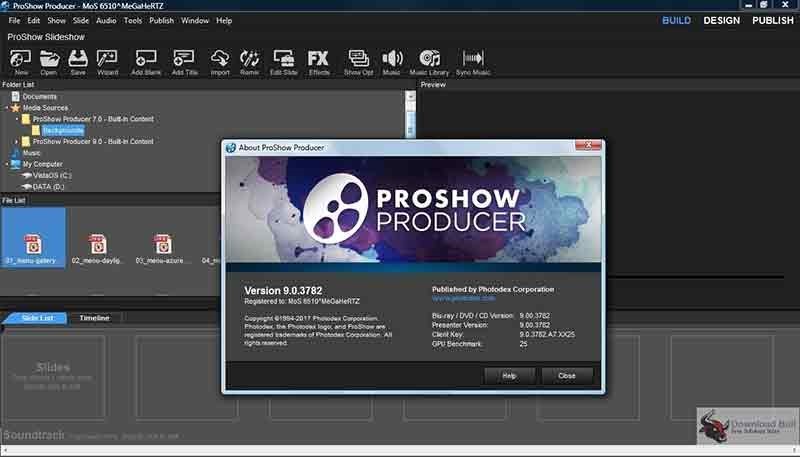The height and width of the screenshot is (457, 800).
Task: Click the Import toolbar icon
Action: point(220,62)
